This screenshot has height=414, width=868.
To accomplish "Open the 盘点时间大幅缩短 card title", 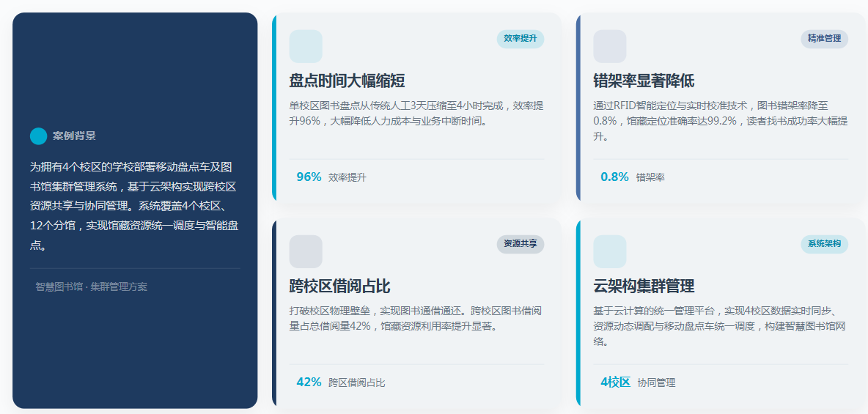I will [347, 81].
